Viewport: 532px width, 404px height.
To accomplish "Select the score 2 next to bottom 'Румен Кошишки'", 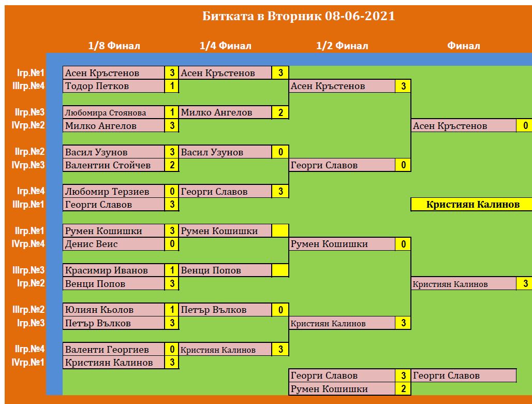I will 403,389.
